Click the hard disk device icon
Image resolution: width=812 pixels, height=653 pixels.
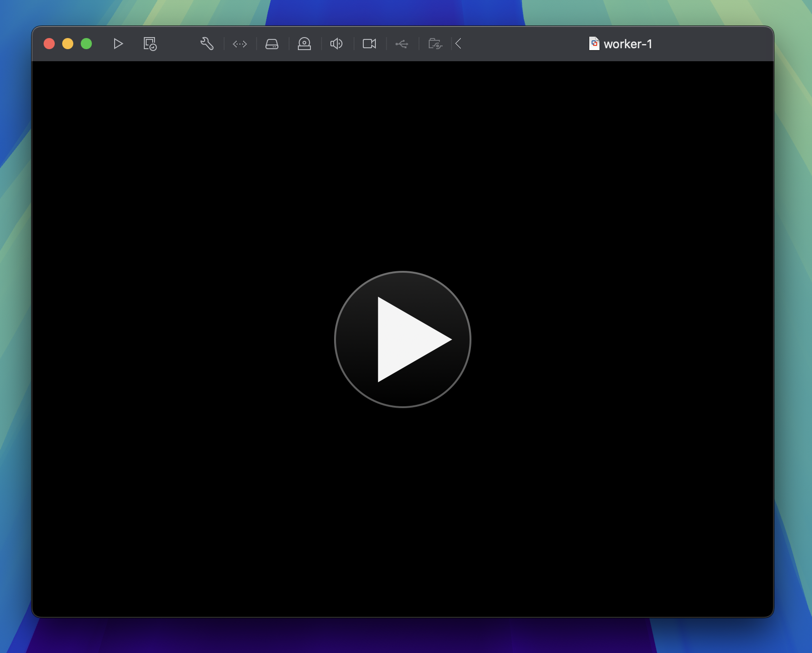click(x=272, y=44)
